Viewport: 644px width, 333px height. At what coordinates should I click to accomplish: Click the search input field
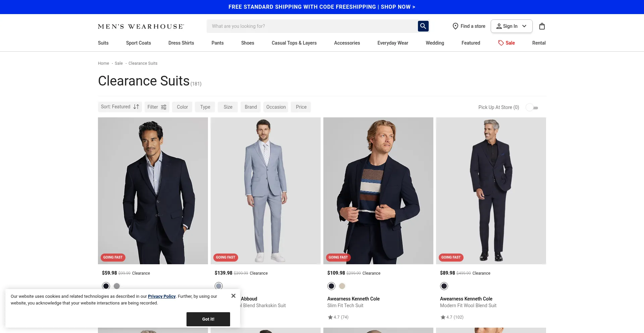tap(312, 26)
